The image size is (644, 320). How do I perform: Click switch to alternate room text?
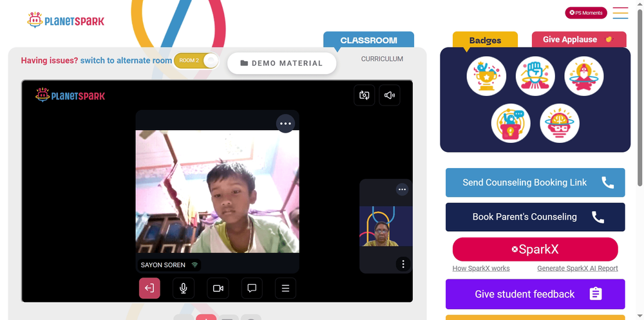coord(126,61)
